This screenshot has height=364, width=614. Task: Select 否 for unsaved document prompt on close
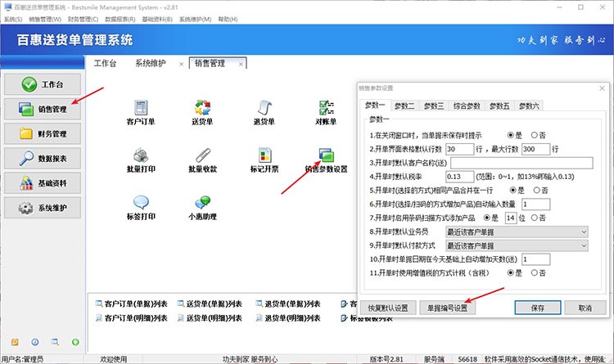(534, 135)
